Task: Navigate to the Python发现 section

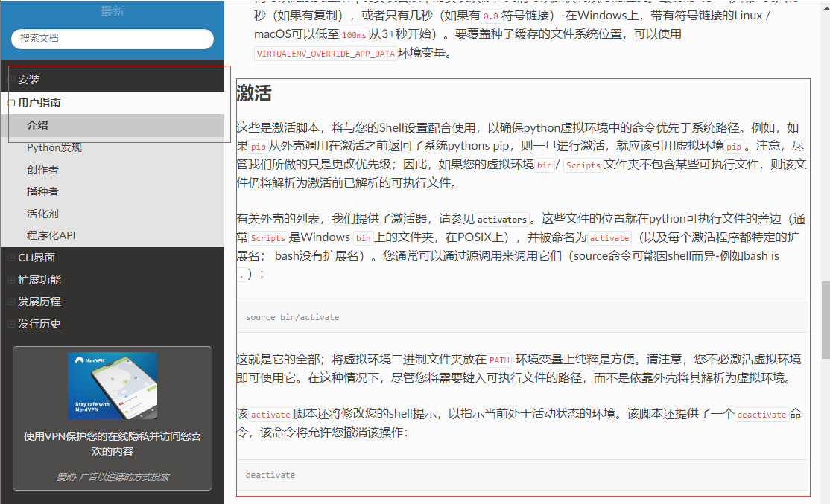Action: coord(52,147)
